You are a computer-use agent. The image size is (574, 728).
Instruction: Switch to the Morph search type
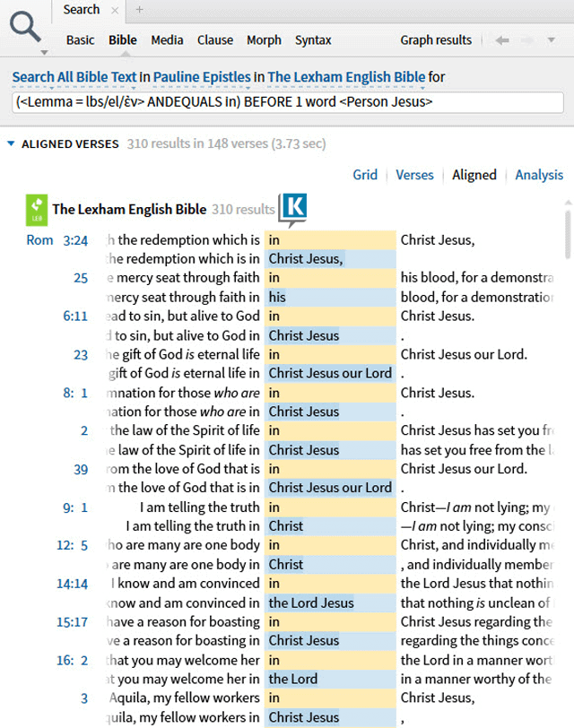tap(264, 40)
